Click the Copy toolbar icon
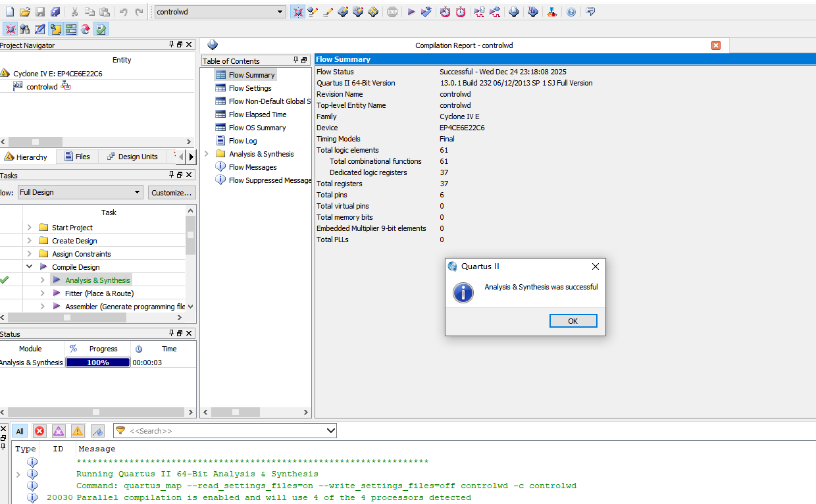Screen dimensions: 816x504 pos(89,12)
